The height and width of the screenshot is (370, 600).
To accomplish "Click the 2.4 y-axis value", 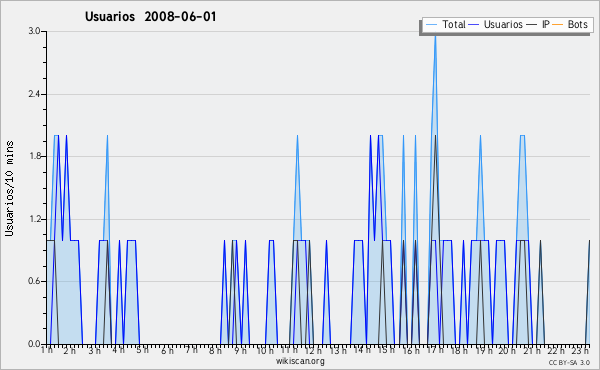I will point(35,94).
